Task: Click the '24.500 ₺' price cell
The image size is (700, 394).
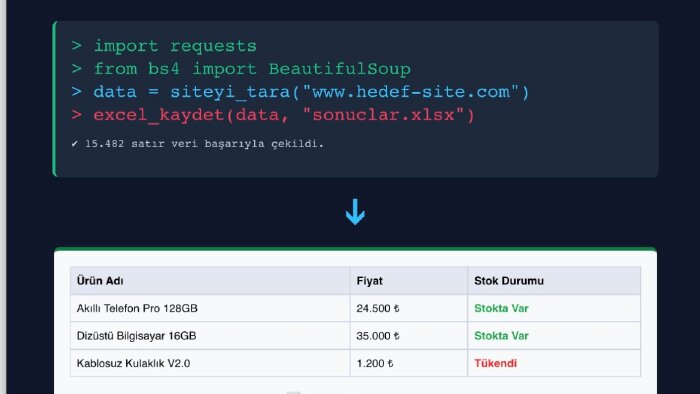Action: 408,308
